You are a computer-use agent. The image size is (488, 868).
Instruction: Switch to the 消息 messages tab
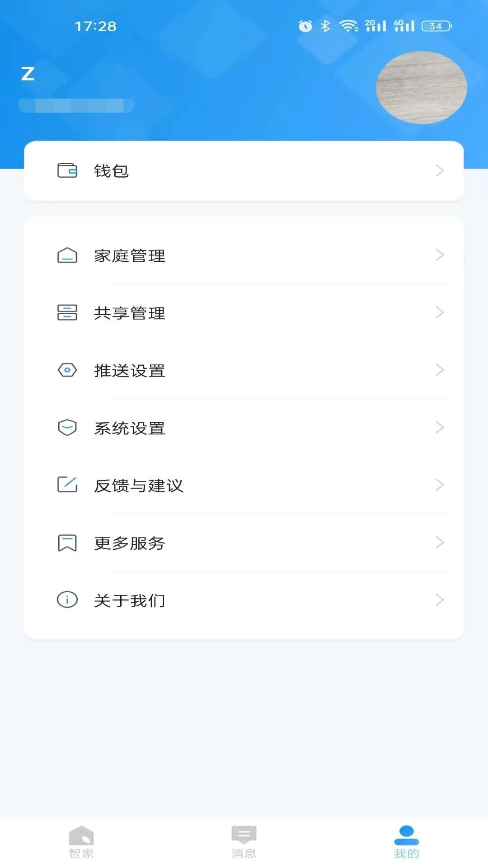[x=244, y=842]
